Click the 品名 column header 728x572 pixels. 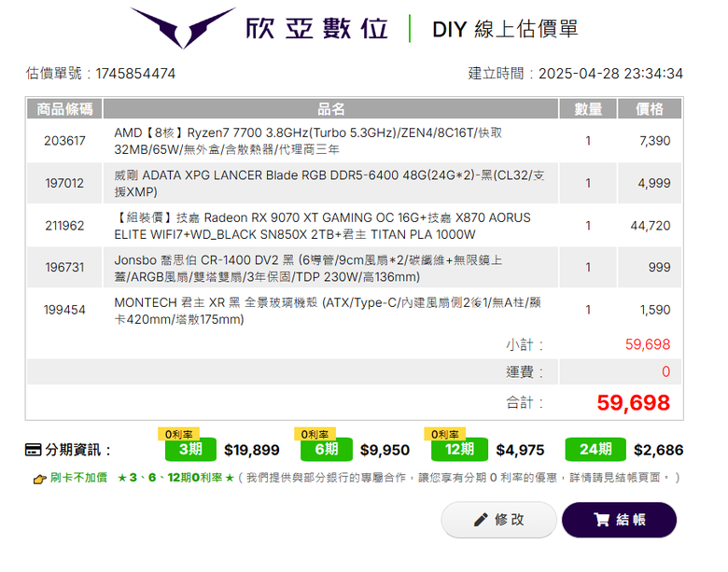(x=330, y=109)
